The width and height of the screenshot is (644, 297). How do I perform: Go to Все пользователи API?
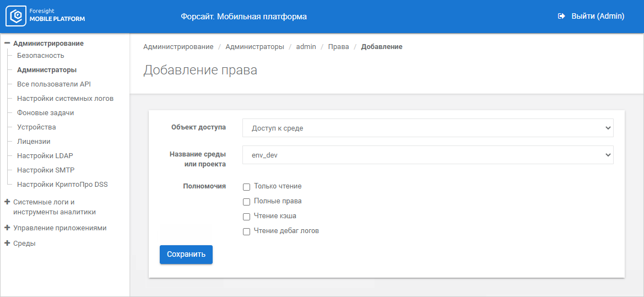53,84
